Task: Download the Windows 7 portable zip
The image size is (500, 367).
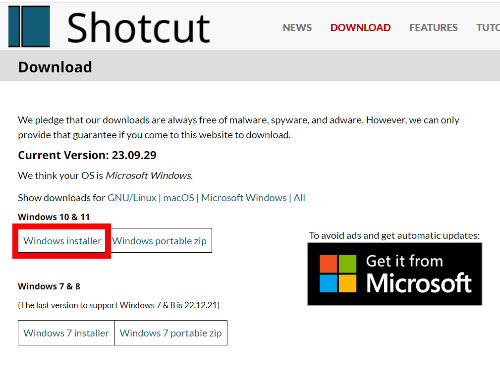Action: tap(171, 333)
